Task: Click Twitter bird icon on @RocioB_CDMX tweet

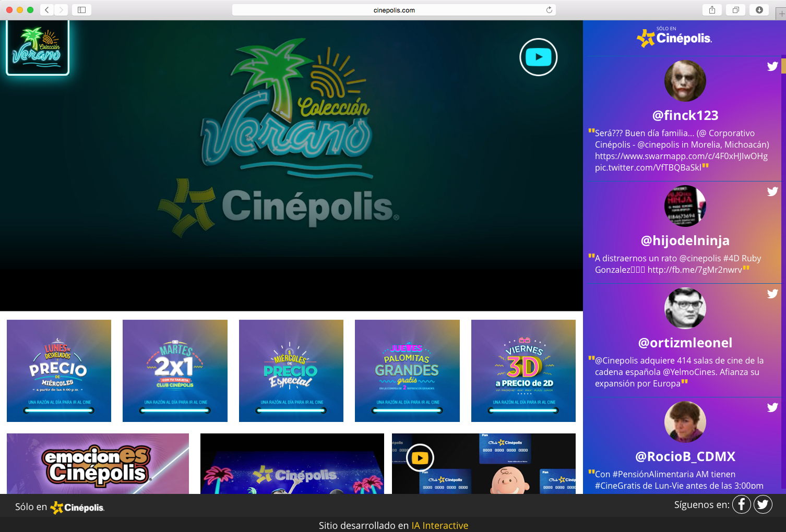Action: click(x=772, y=407)
